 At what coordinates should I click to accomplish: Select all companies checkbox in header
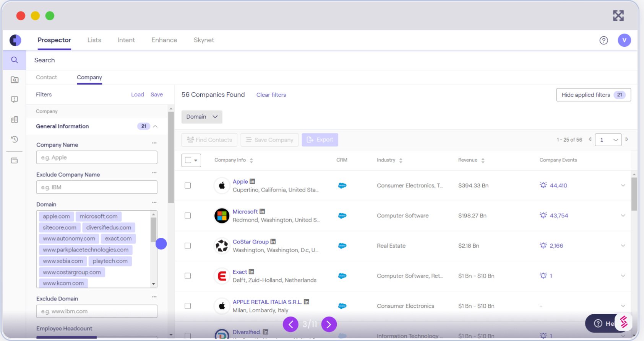point(188,160)
